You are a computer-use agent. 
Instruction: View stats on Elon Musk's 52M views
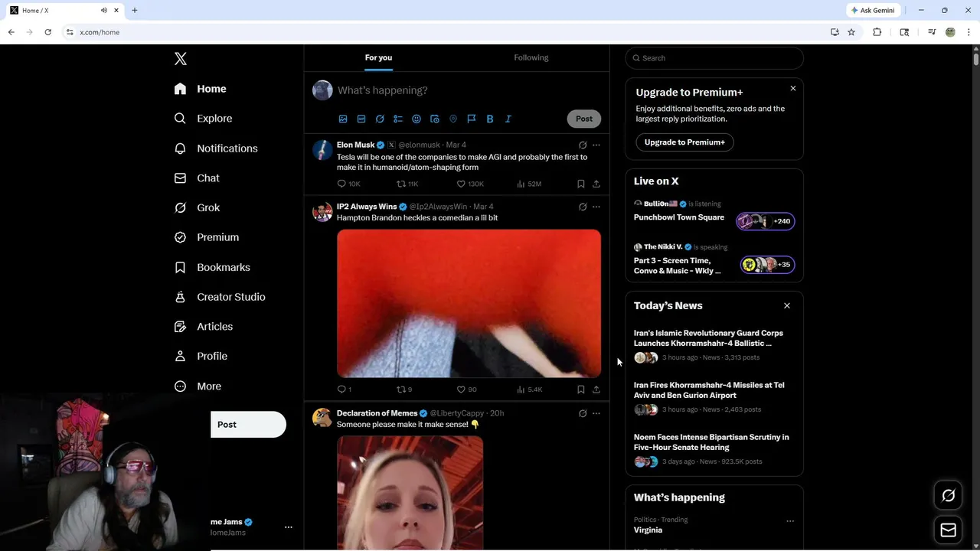pos(529,184)
